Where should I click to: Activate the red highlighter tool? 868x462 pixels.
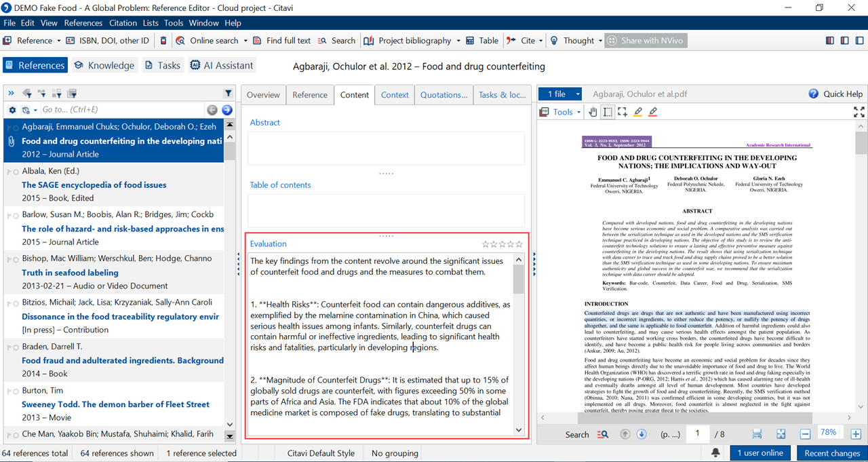[653, 112]
